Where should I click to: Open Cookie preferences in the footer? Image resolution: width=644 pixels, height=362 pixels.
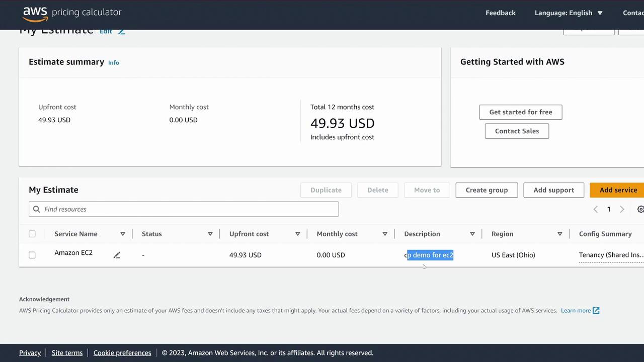(122, 353)
